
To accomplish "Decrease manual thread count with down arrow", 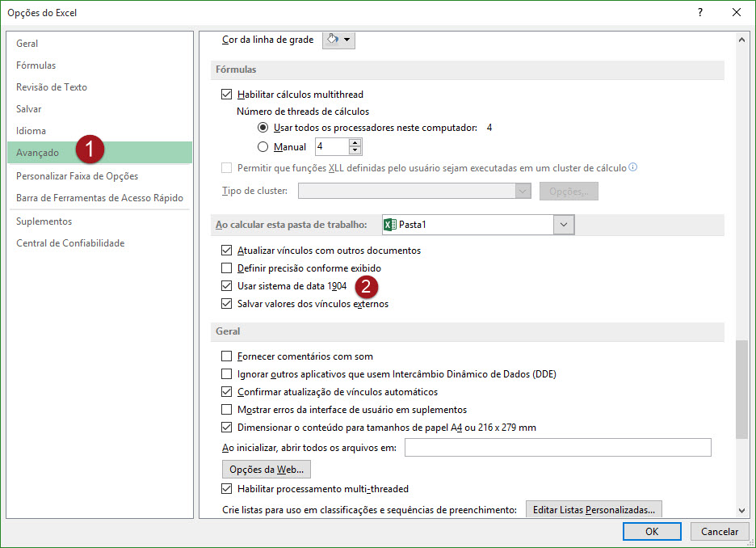I will 355,150.
